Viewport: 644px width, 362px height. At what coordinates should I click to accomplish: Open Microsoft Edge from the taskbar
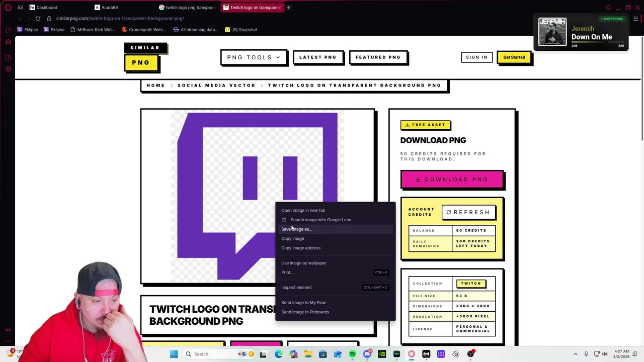coord(278,354)
